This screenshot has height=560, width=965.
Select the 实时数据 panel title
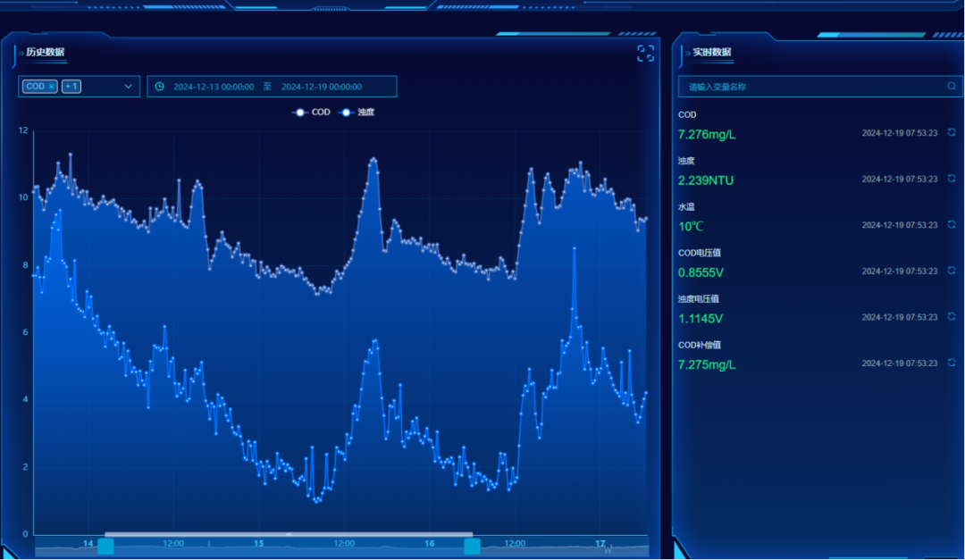coord(712,53)
